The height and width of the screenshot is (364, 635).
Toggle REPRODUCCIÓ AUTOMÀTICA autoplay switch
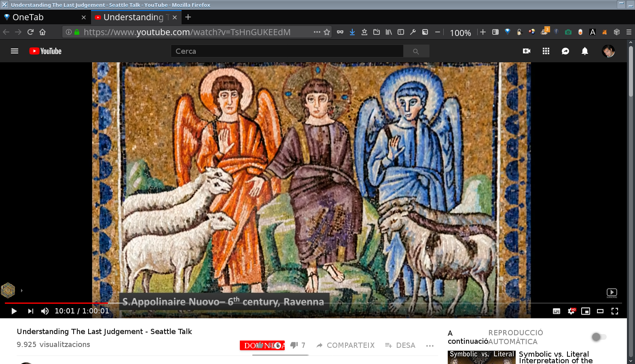(599, 337)
